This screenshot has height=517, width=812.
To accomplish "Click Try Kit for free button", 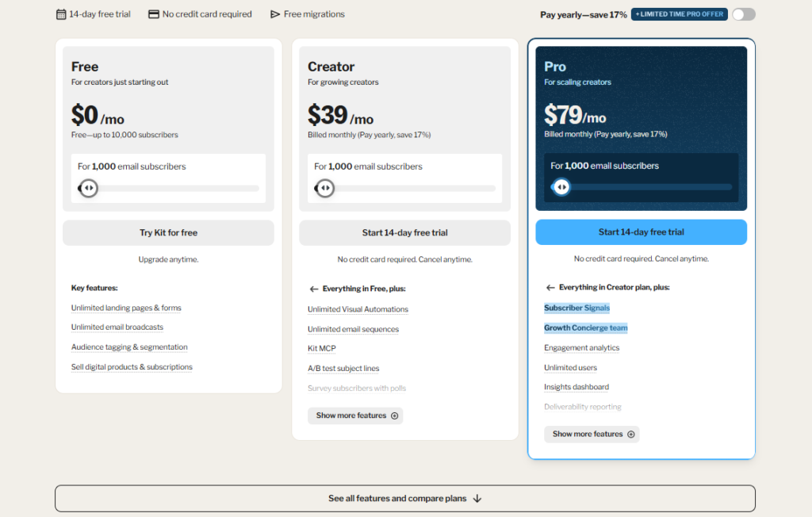I will [168, 232].
